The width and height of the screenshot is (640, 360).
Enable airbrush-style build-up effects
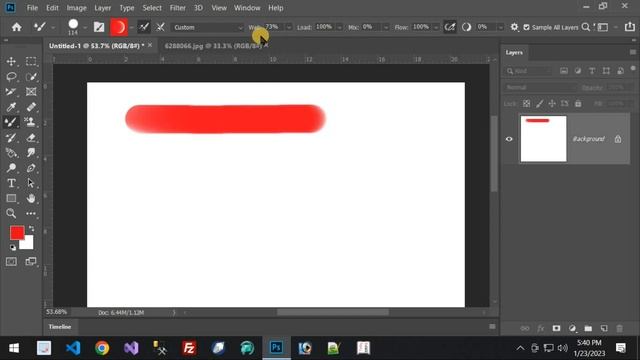tap(450, 27)
